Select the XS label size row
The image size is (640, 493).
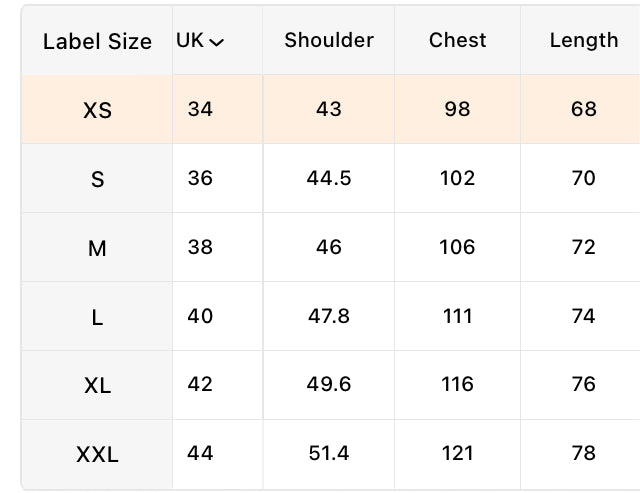pyautogui.click(x=331, y=109)
